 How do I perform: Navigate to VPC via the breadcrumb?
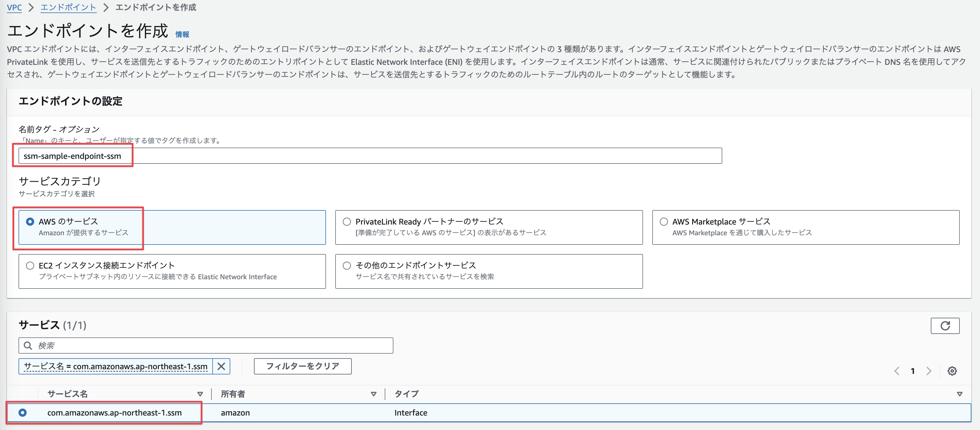pos(14,7)
